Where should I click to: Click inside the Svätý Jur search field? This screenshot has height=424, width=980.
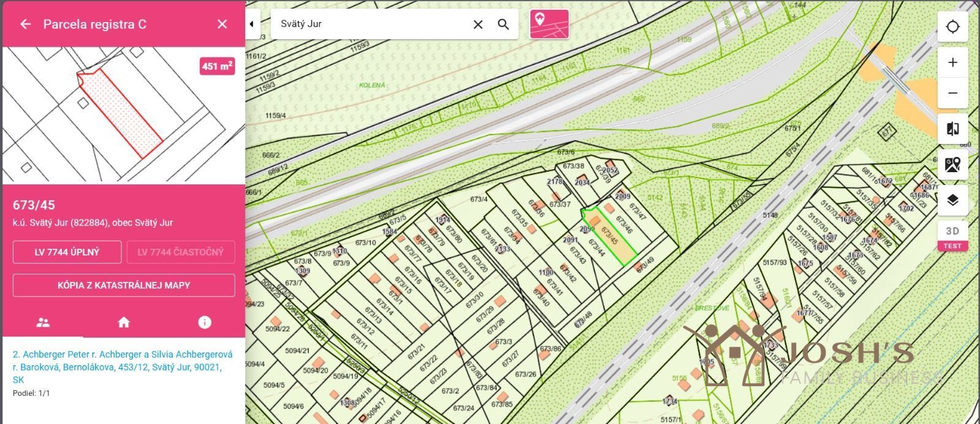click(371, 24)
